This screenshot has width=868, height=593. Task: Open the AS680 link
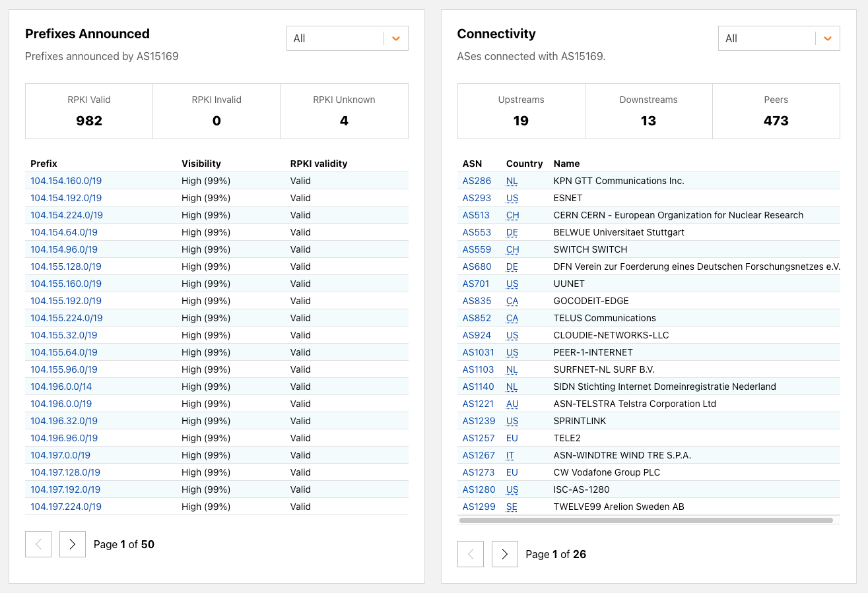(x=477, y=266)
